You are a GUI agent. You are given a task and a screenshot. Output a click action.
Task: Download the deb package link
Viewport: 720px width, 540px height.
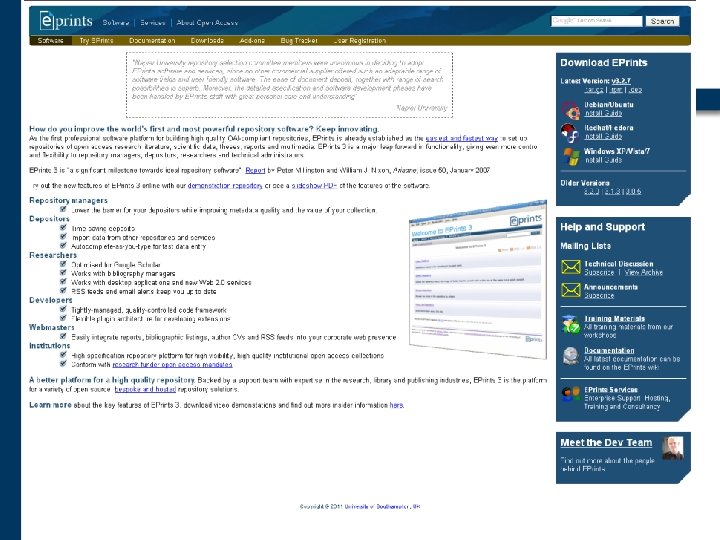[636, 90]
